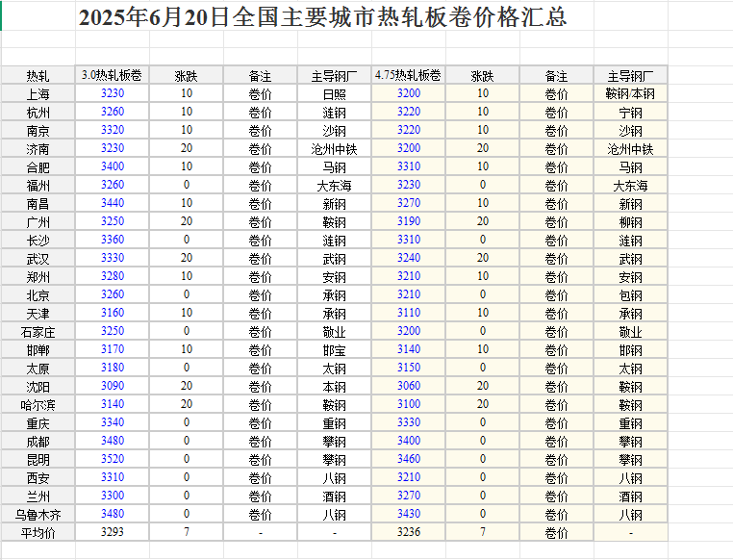Click the 日照 mill cell in 上海 row

(x=334, y=93)
